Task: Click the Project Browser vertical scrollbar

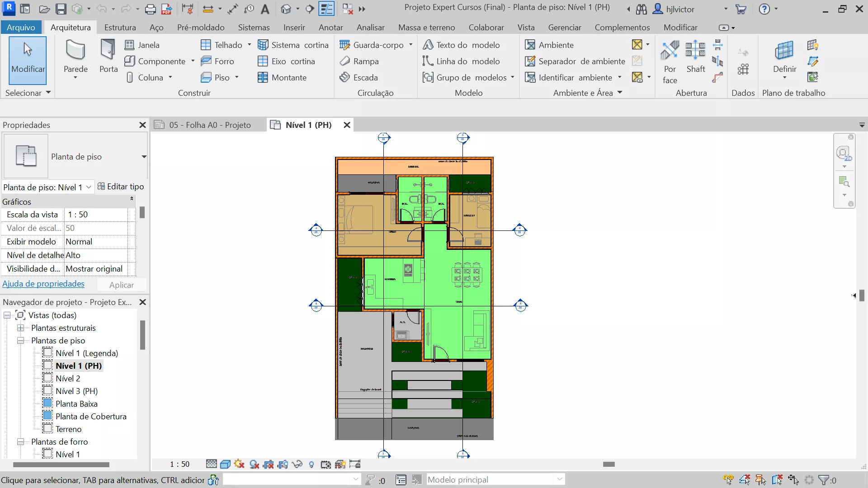Action: click(x=142, y=335)
